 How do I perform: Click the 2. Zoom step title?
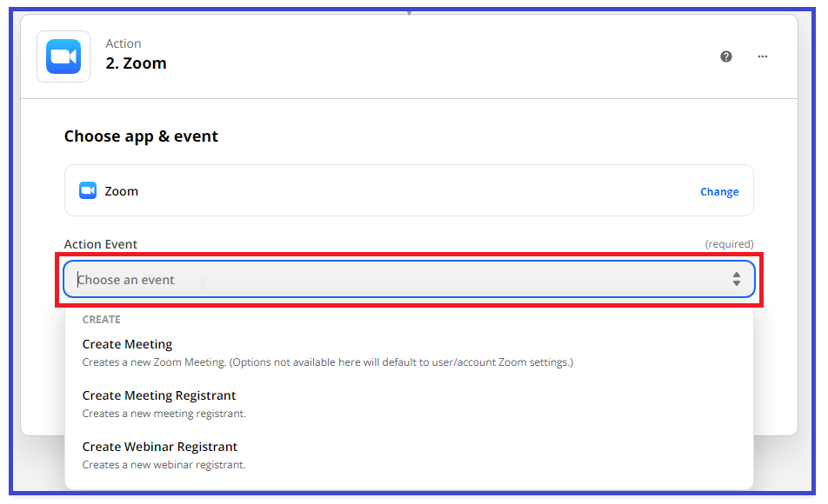136,63
